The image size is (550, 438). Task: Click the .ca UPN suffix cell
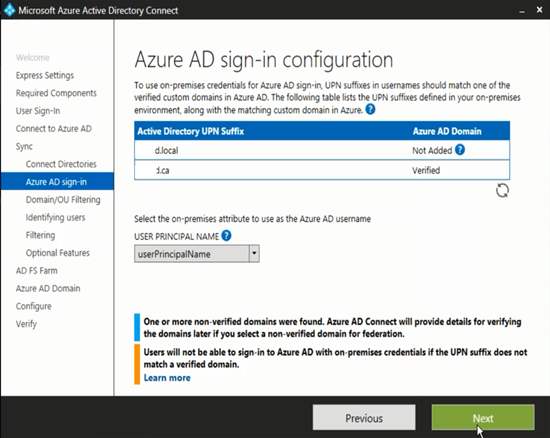coord(163,170)
